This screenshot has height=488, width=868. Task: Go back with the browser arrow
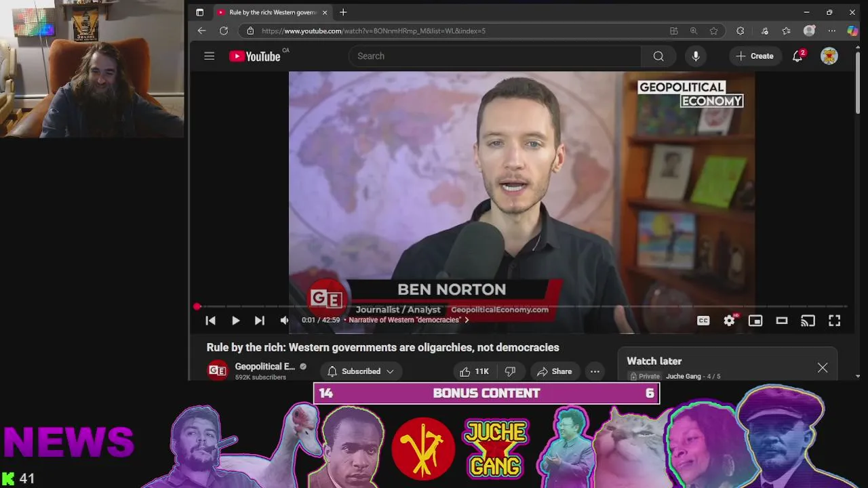click(201, 30)
